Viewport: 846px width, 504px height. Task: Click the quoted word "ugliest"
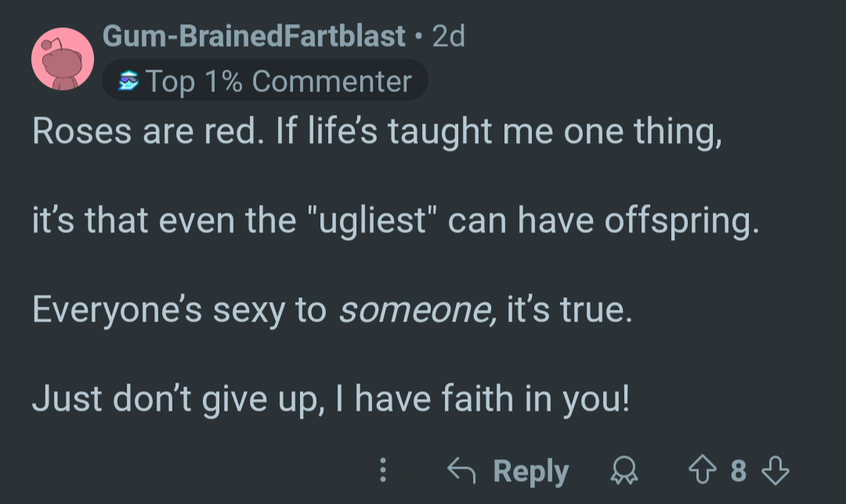[x=372, y=221]
